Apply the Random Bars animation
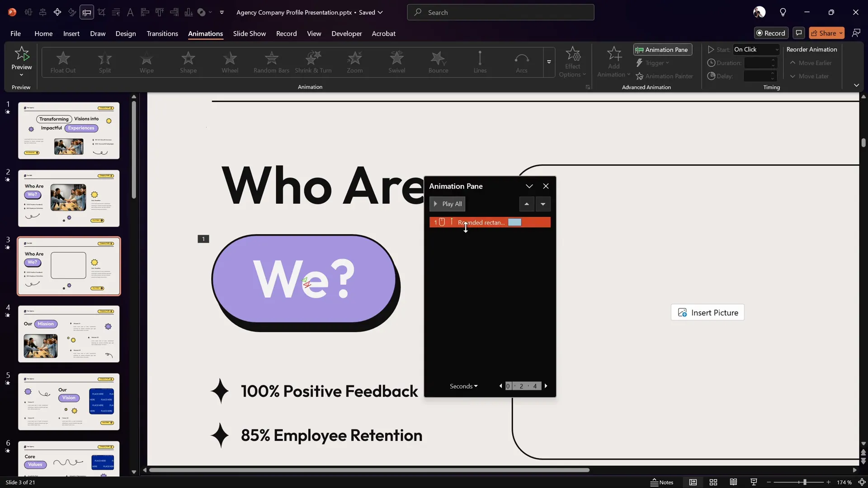868x488 pixels. pos(271,62)
